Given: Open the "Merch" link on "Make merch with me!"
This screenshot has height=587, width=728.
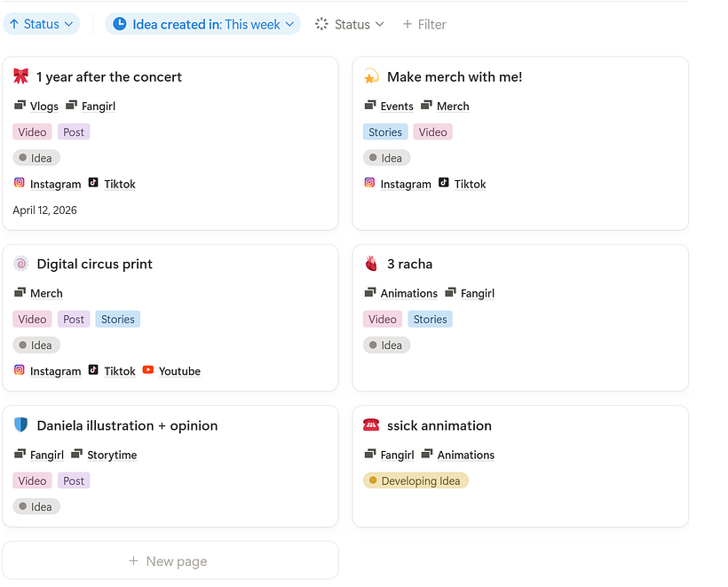Looking at the screenshot, I should [453, 105].
